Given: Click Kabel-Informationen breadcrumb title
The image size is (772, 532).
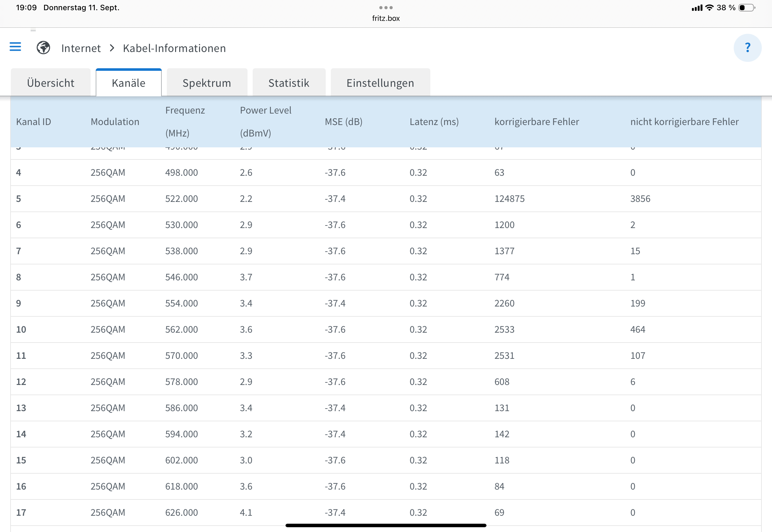Looking at the screenshot, I should point(174,48).
